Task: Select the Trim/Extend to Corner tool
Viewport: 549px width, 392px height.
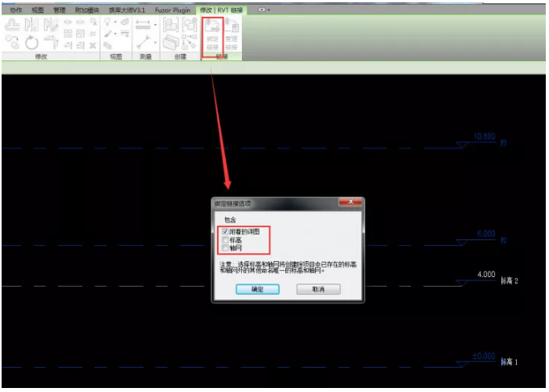Action: (51, 43)
